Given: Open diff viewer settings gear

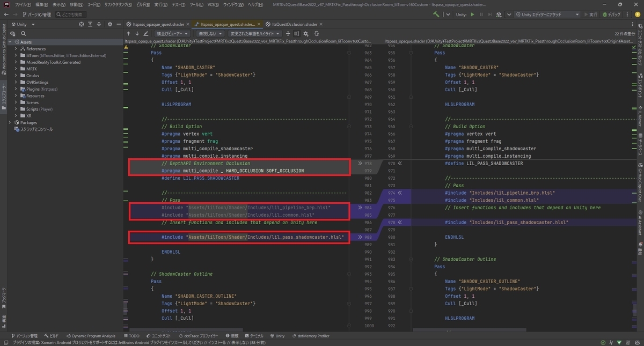Looking at the screenshot, I should [x=305, y=33].
